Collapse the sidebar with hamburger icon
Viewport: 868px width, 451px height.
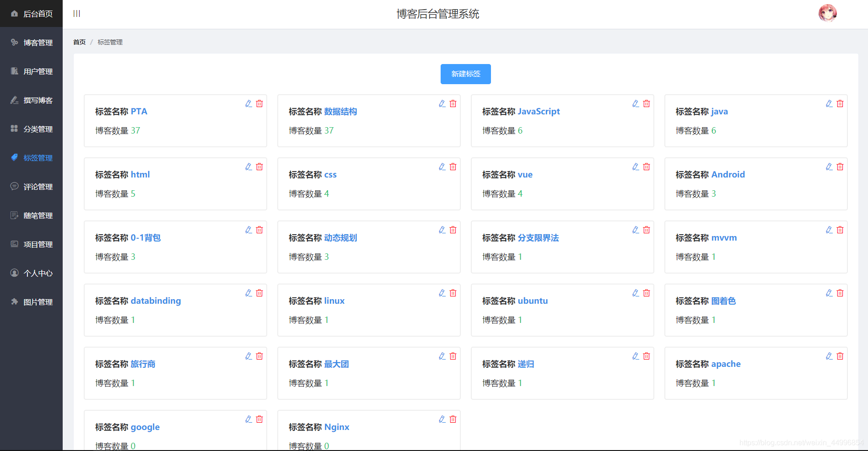pos(77,14)
